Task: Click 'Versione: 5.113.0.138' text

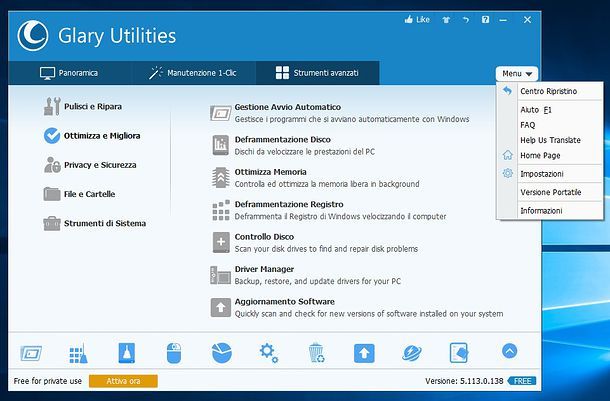Action: (464, 381)
